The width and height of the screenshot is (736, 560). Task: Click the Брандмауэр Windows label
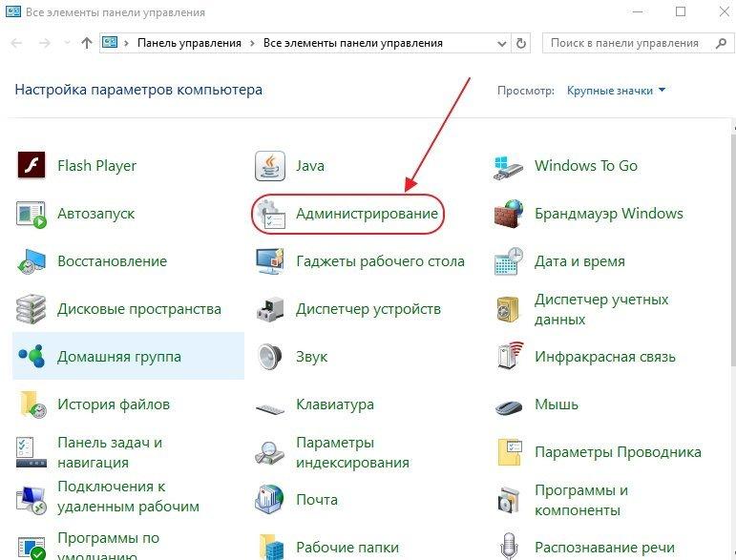click(x=609, y=214)
